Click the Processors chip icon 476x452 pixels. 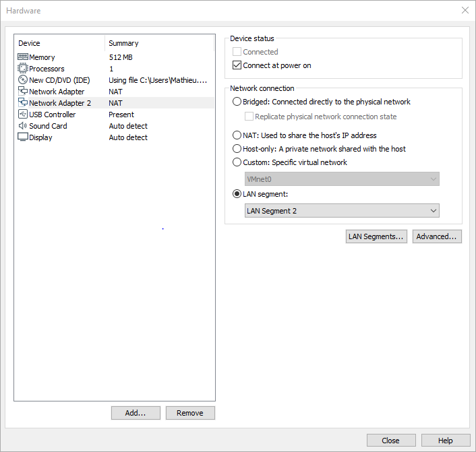coord(22,69)
